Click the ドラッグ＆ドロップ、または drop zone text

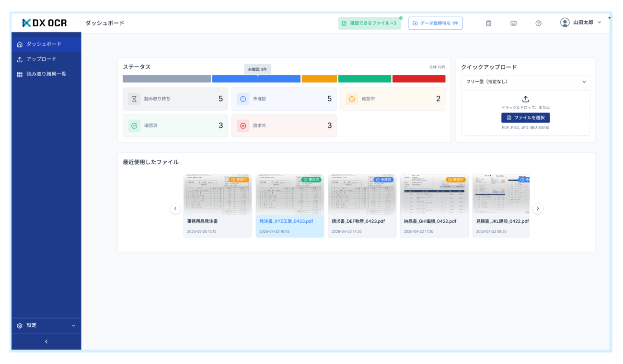[526, 108]
